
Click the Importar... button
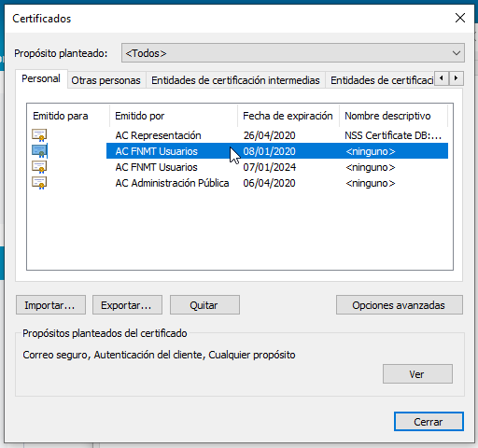tap(50, 305)
